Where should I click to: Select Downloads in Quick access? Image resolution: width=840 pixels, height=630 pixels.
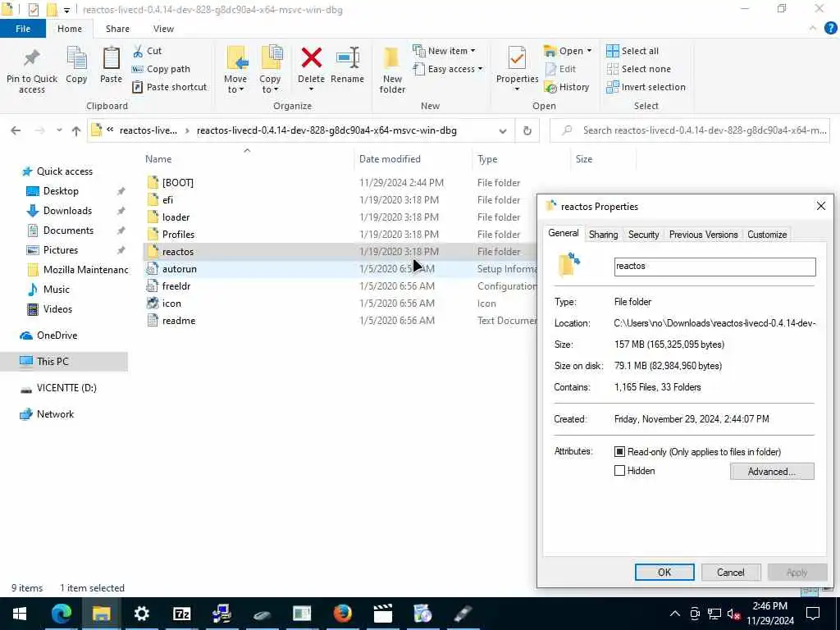click(67, 211)
